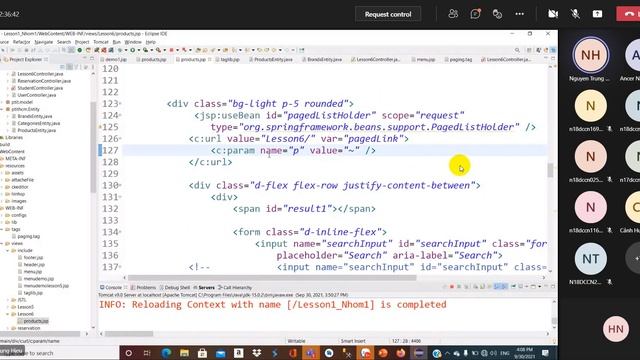The height and width of the screenshot is (360, 640).
Task: Open the Search menu in Eclipse
Action: point(64,42)
